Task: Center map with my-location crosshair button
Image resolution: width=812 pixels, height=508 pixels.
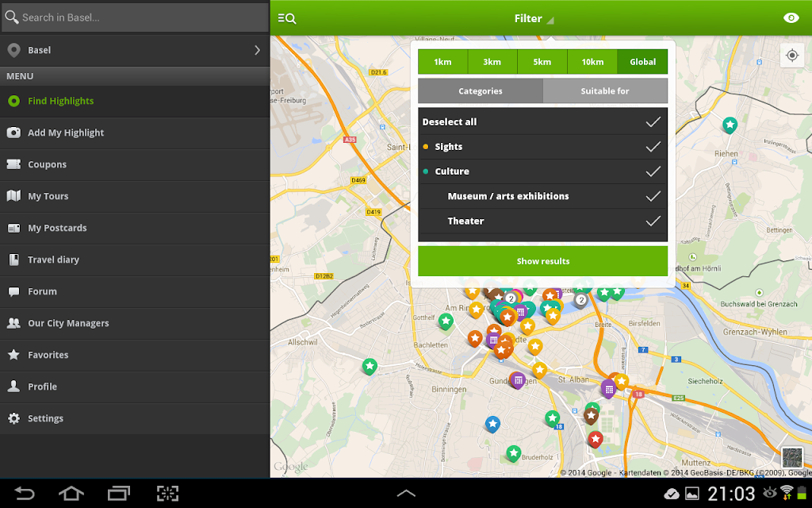Action: click(792, 55)
